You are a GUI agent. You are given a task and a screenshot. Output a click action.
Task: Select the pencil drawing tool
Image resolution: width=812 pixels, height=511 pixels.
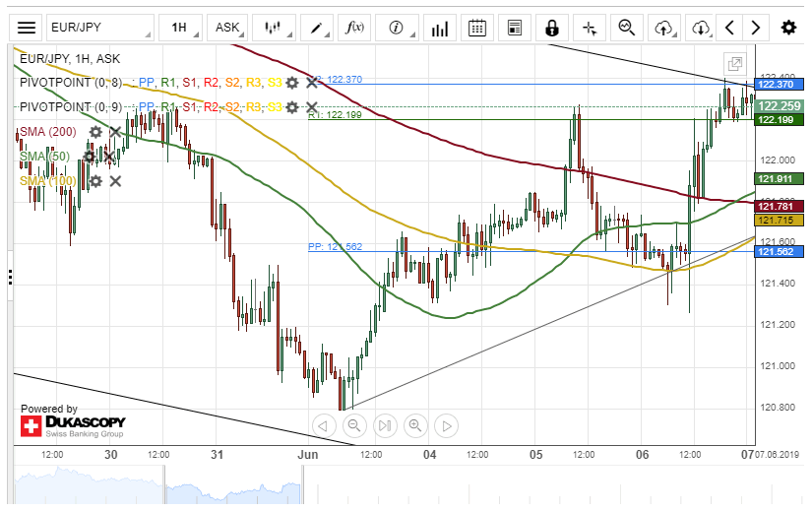coord(316,28)
